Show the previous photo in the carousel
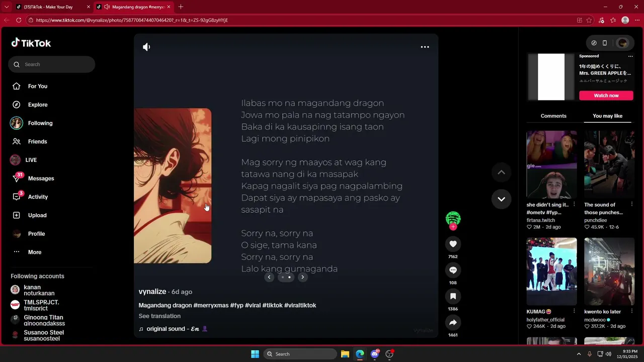The width and height of the screenshot is (644, 362). tap(269, 277)
